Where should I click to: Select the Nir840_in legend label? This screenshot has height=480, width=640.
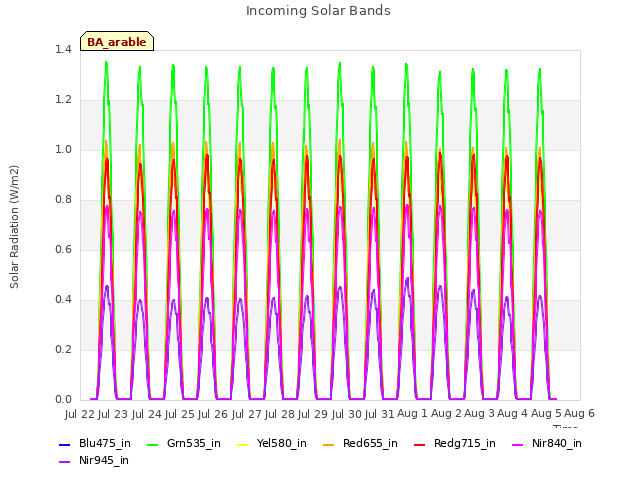[557, 443]
